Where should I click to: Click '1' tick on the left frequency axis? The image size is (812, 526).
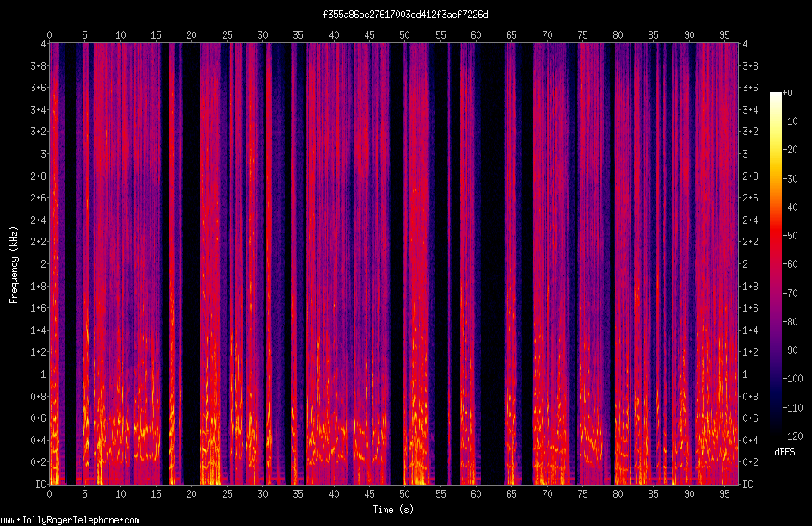pyautogui.click(x=44, y=374)
